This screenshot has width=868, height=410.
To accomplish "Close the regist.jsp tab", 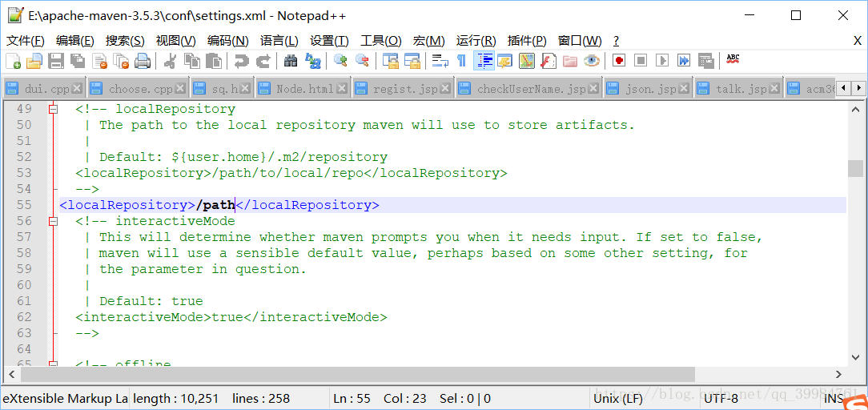I will tap(444, 88).
